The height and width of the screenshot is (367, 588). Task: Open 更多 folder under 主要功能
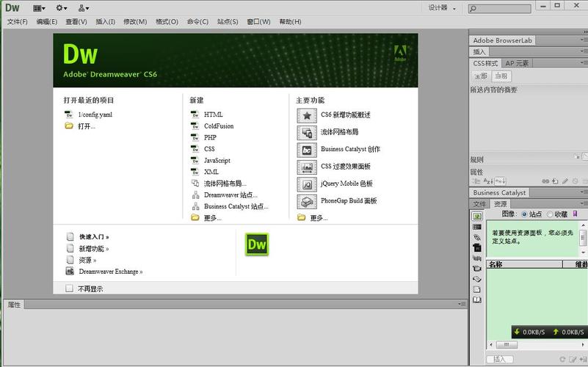tap(319, 218)
